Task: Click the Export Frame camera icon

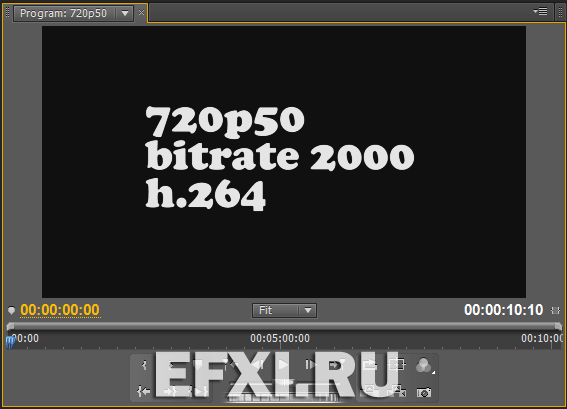Action: click(x=424, y=392)
